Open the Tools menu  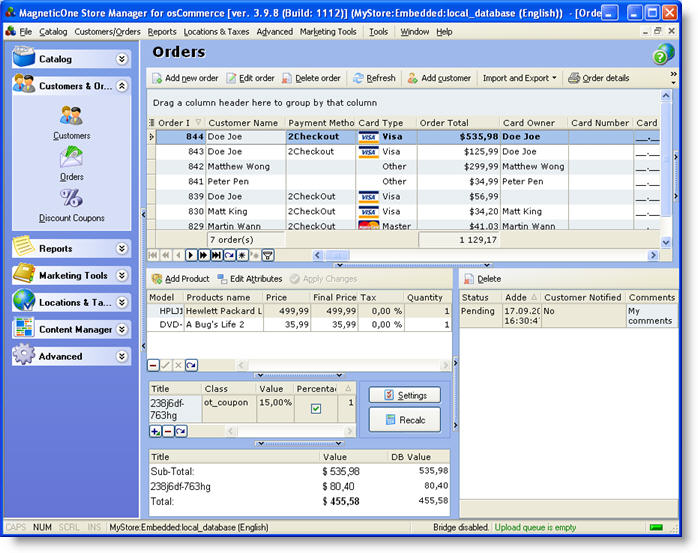pos(378,32)
